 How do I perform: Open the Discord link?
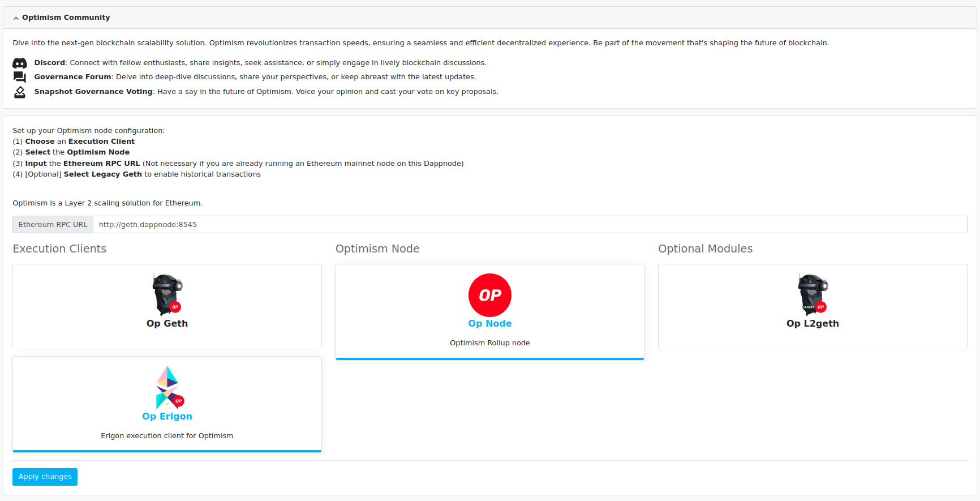[x=50, y=63]
